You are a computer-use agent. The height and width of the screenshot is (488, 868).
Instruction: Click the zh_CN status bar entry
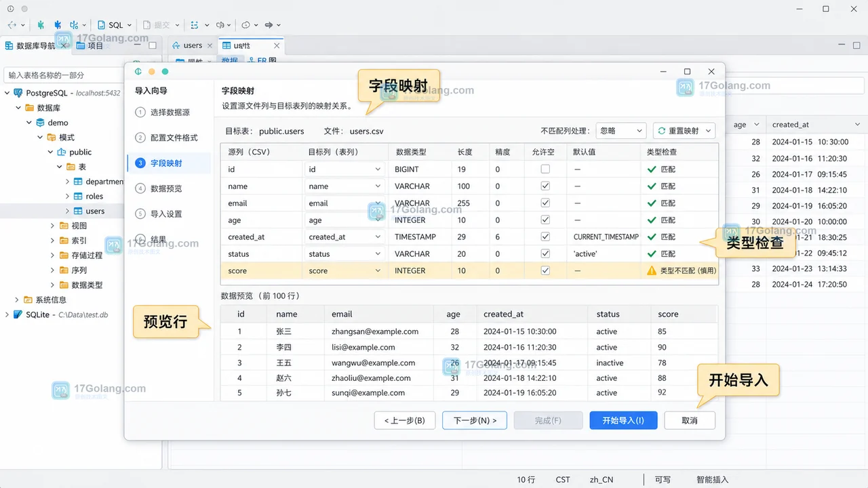point(601,479)
